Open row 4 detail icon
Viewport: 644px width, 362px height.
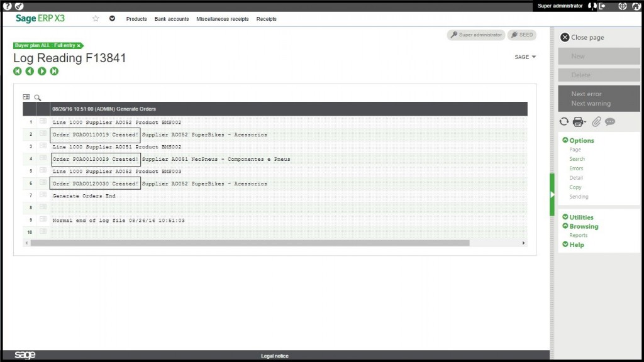pos(43,158)
